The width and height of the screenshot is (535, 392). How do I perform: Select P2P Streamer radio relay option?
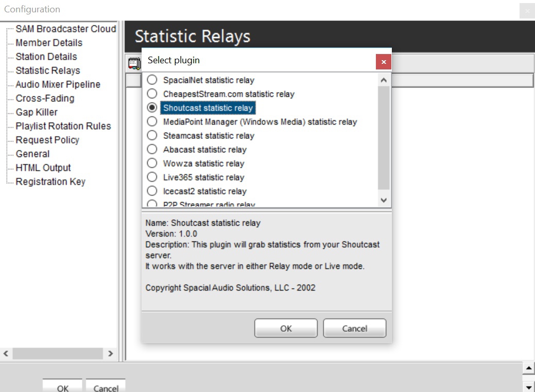(x=152, y=204)
